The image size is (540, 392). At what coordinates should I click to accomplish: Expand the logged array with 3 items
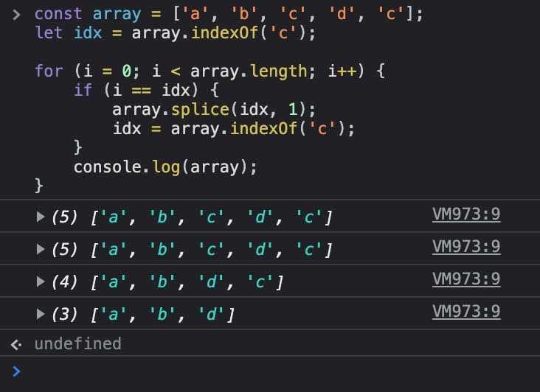(x=41, y=314)
